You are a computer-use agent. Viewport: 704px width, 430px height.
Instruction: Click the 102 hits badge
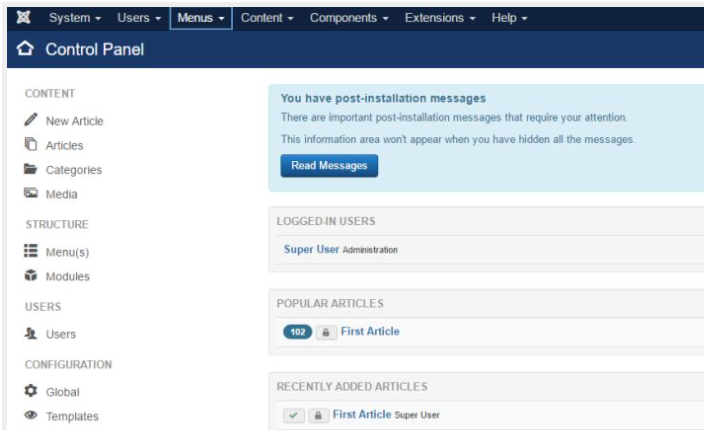click(x=298, y=333)
